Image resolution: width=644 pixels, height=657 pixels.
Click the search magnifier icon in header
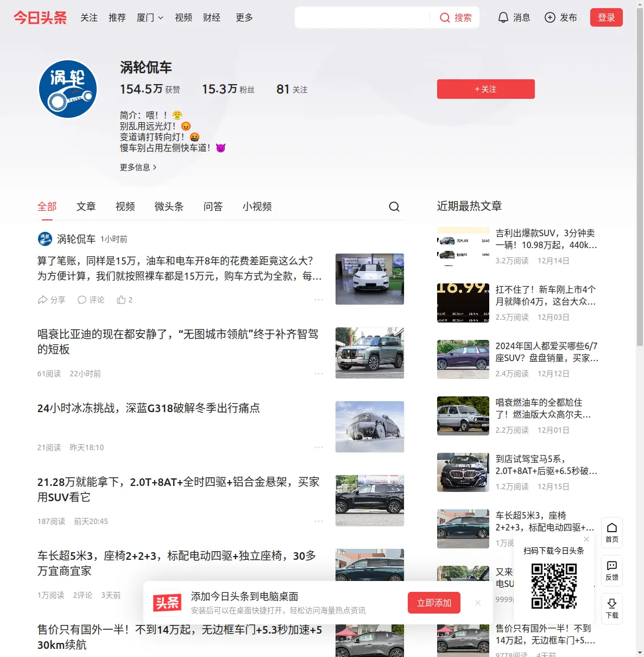click(445, 18)
